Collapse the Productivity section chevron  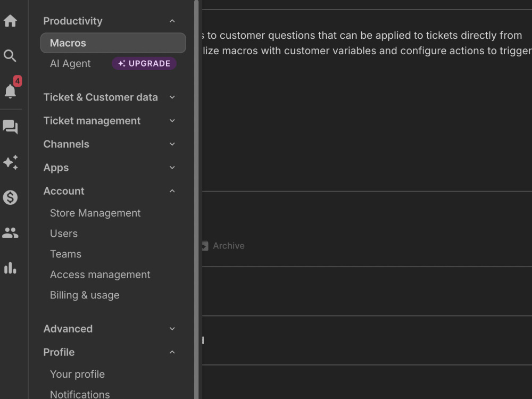click(x=172, y=21)
